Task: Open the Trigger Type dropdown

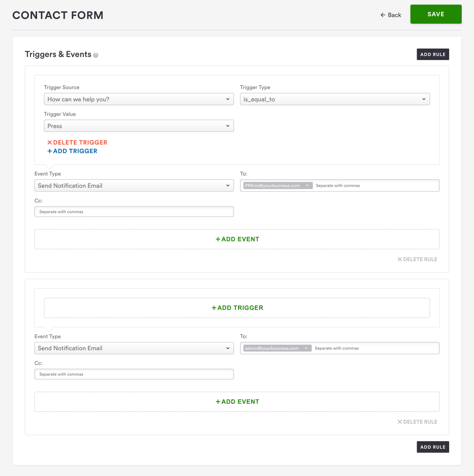Action: coord(335,99)
